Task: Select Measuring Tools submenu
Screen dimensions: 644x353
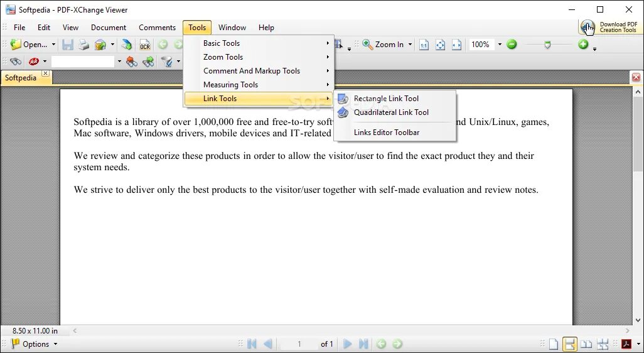Action: click(259, 85)
